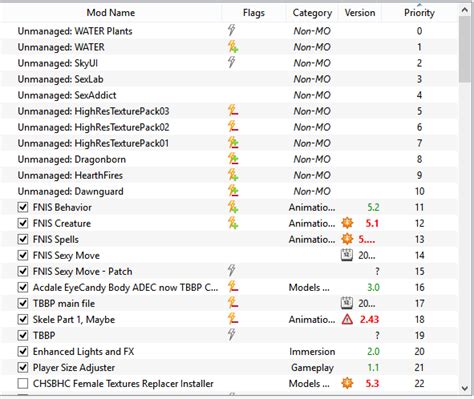Click the scrollbar down arrow
Screen dimensions: 474x399
(x=465, y=388)
